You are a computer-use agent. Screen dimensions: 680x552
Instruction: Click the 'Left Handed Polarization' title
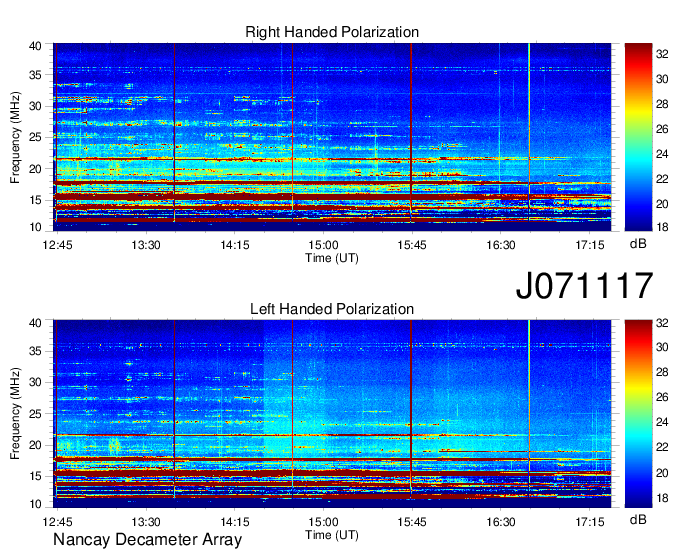(332, 309)
